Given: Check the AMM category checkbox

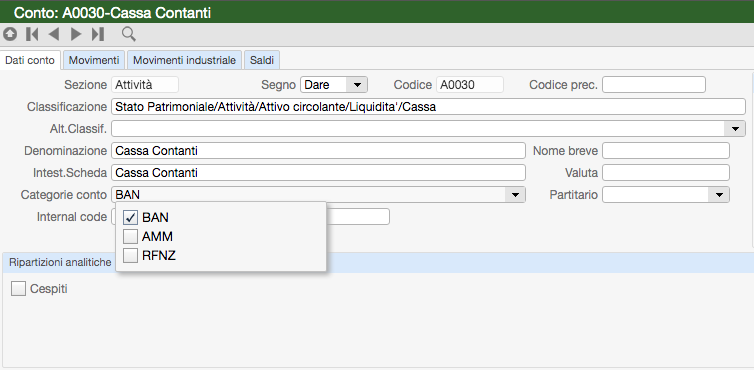Looking at the screenshot, I should tap(130, 237).
